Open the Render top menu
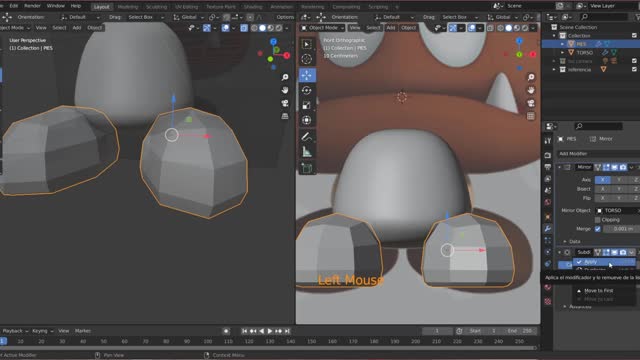The height and width of the screenshot is (360, 640). 32,6
